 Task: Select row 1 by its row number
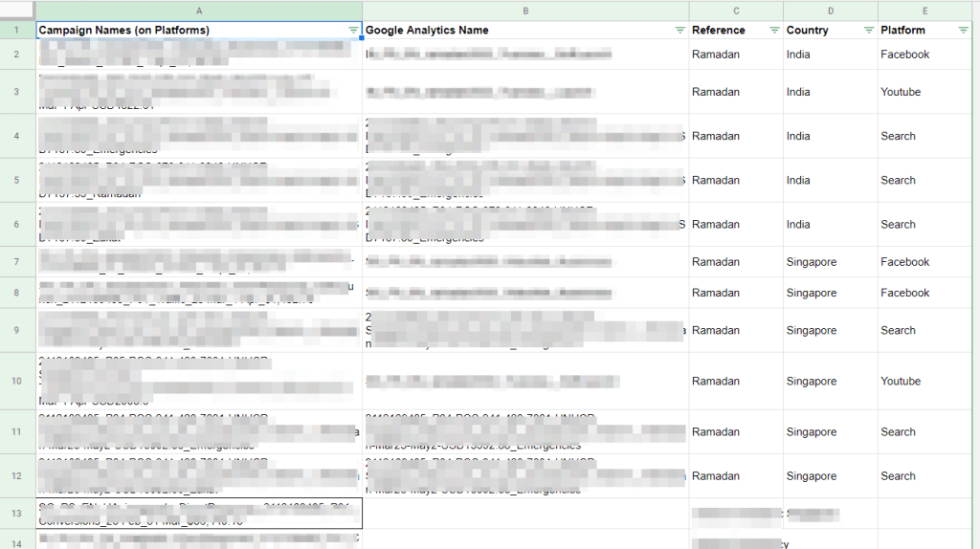17,31
